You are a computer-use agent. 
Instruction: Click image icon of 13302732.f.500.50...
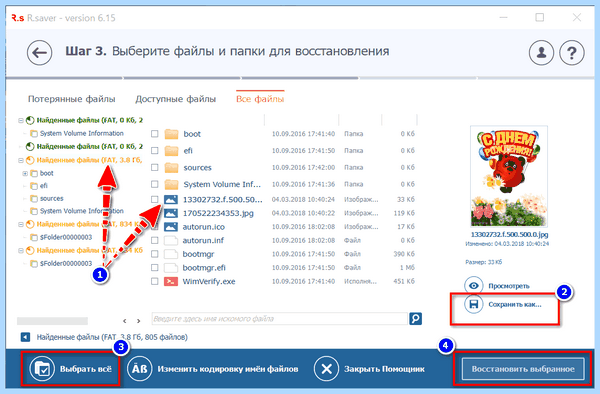(171, 199)
